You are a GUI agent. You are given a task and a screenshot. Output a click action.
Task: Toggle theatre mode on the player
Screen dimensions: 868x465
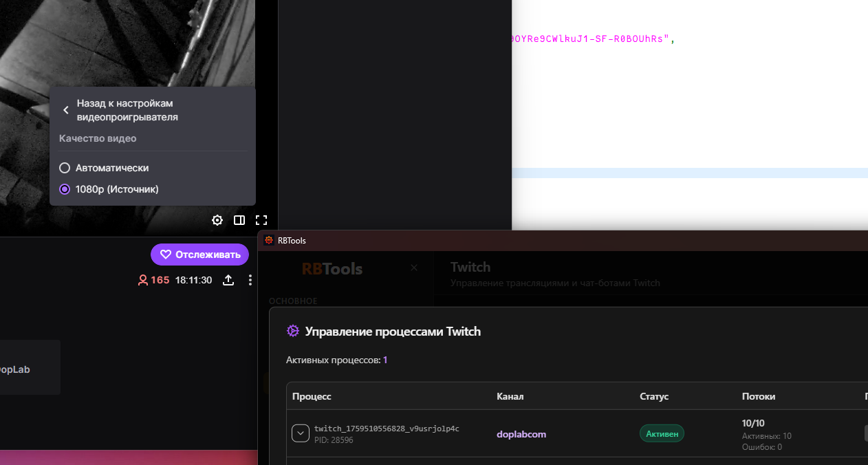pos(239,220)
